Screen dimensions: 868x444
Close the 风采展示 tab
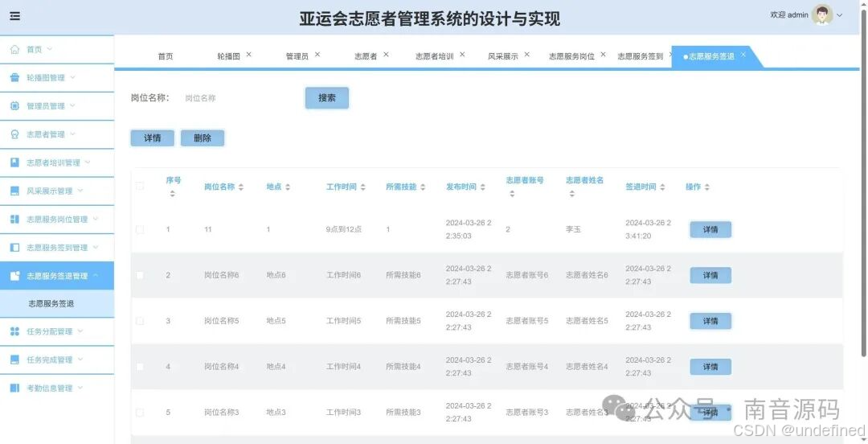527,55
